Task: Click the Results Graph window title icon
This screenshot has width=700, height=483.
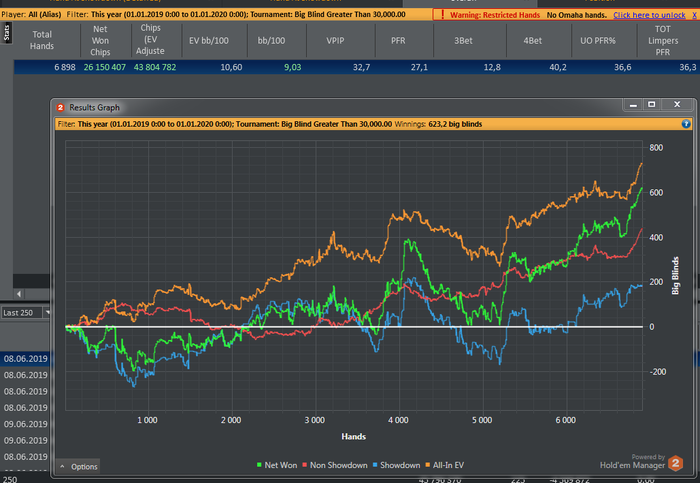Action: (x=61, y=106)
